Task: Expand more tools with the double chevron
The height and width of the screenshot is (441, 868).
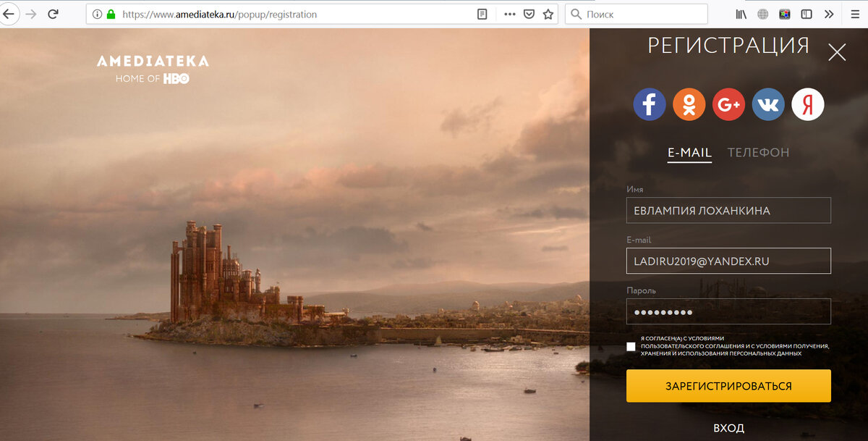Action: coord(829,14)
